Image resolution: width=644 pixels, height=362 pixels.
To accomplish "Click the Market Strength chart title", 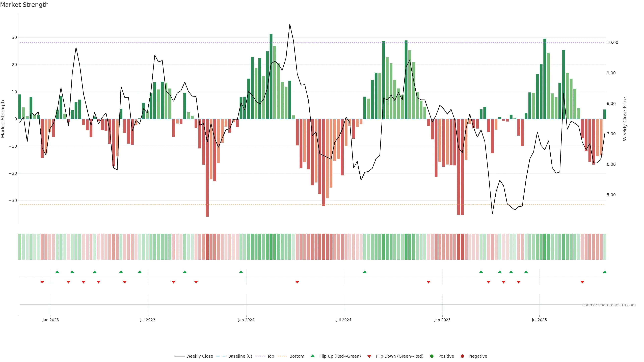I will tap(24, 5).
